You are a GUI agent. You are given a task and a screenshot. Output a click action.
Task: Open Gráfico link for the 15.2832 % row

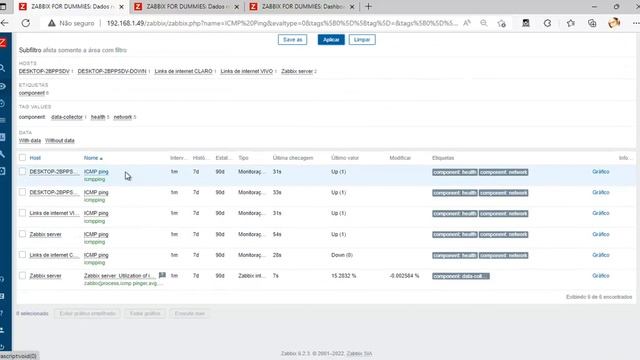(600, 276)
